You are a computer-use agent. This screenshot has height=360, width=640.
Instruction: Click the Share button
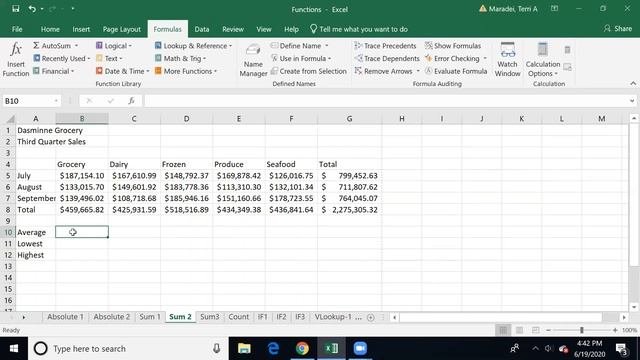618,29
